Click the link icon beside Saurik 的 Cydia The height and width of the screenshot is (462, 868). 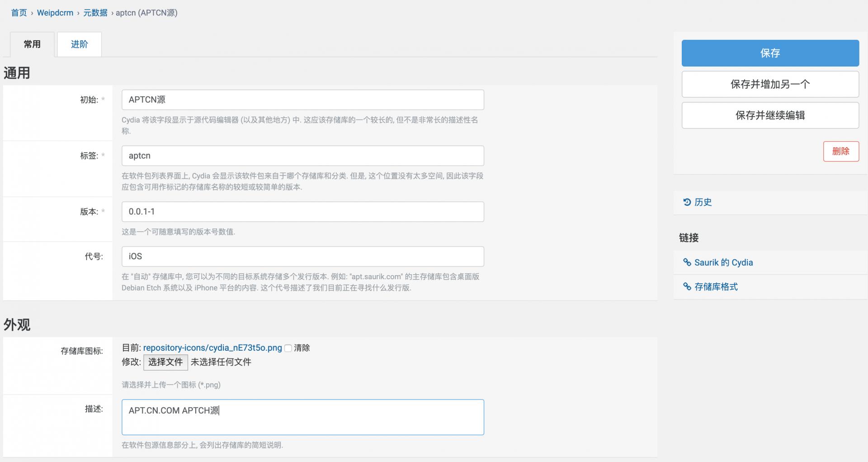click(x=687, y=262)
